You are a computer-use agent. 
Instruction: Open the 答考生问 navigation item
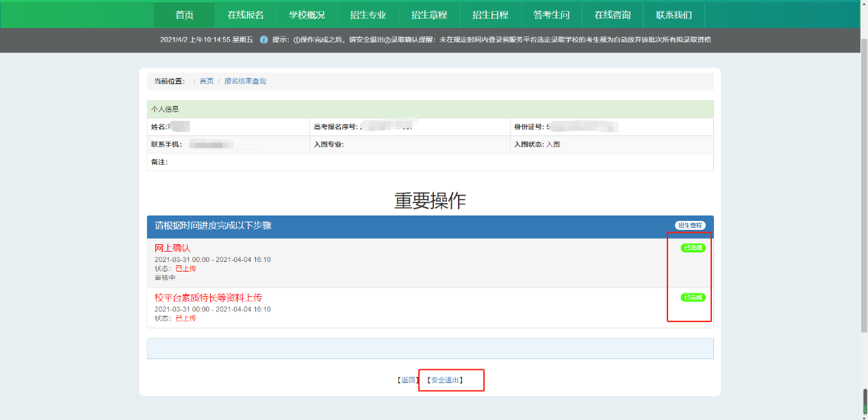coord(551,15)
